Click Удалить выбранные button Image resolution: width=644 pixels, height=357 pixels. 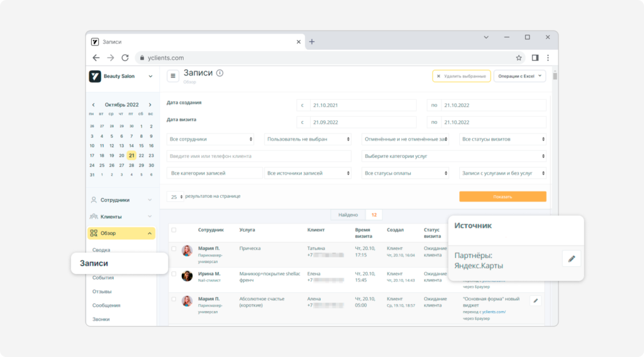coord(461,76)
